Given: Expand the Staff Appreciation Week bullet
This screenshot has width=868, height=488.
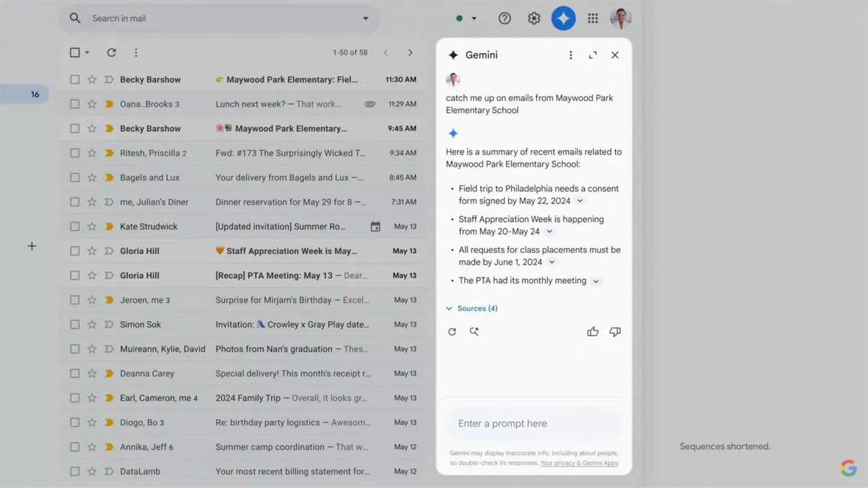Looking at the screenshot, I should tap(549, 231).
